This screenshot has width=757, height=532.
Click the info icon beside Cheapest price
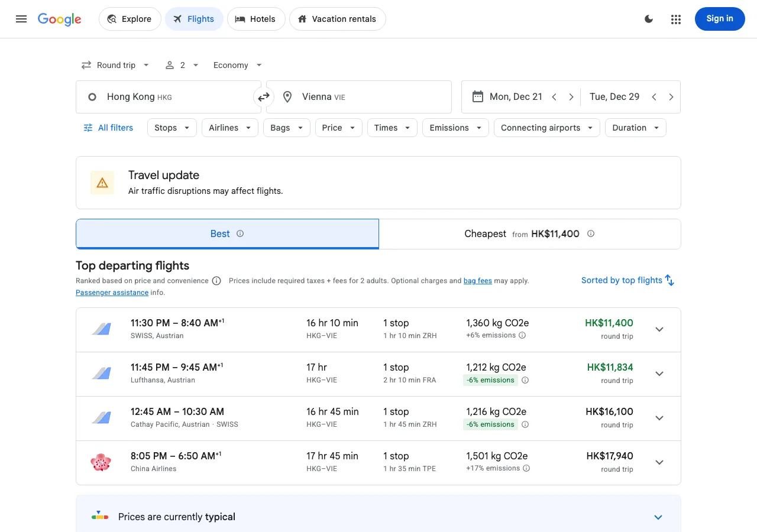pyautogui.click(x=591, y=233)
